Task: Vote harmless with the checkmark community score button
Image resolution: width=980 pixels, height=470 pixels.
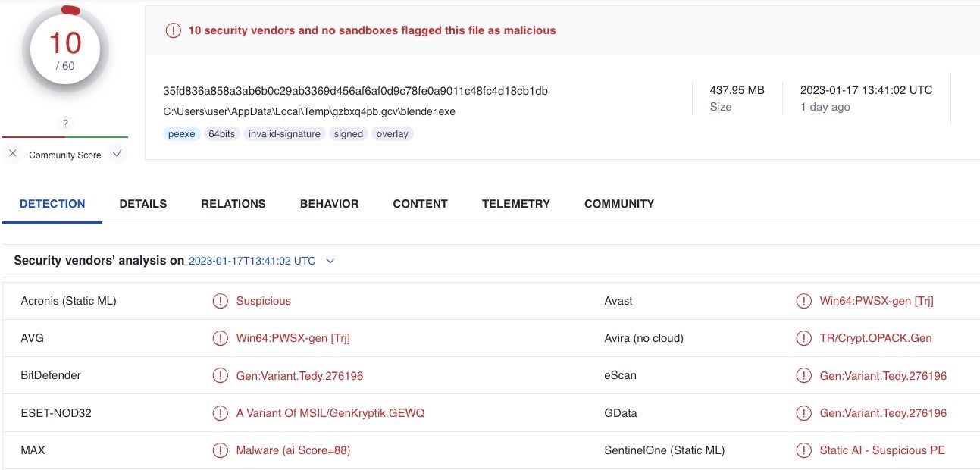Action: (117, 153)
